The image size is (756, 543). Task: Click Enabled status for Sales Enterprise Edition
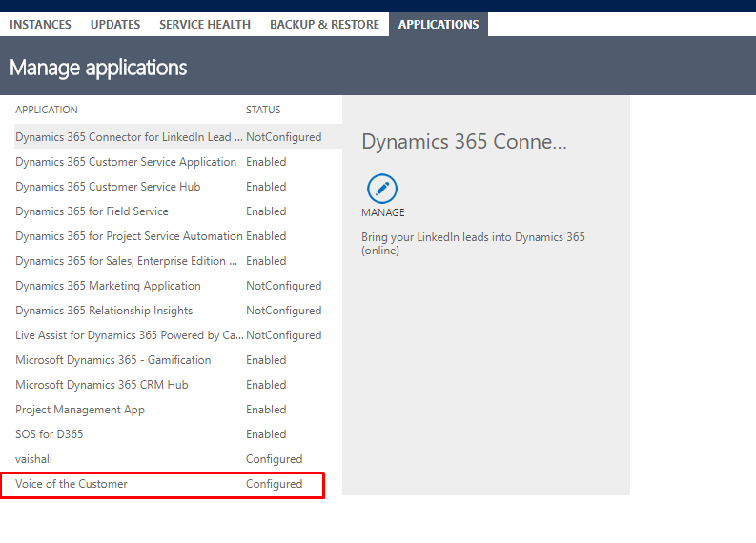[266, 261]
